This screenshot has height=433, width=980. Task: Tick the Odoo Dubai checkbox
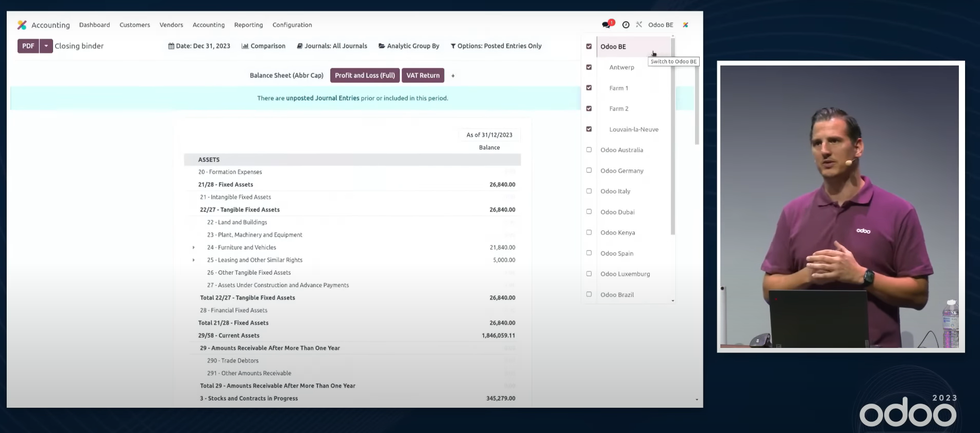click(x=589, y=211)
